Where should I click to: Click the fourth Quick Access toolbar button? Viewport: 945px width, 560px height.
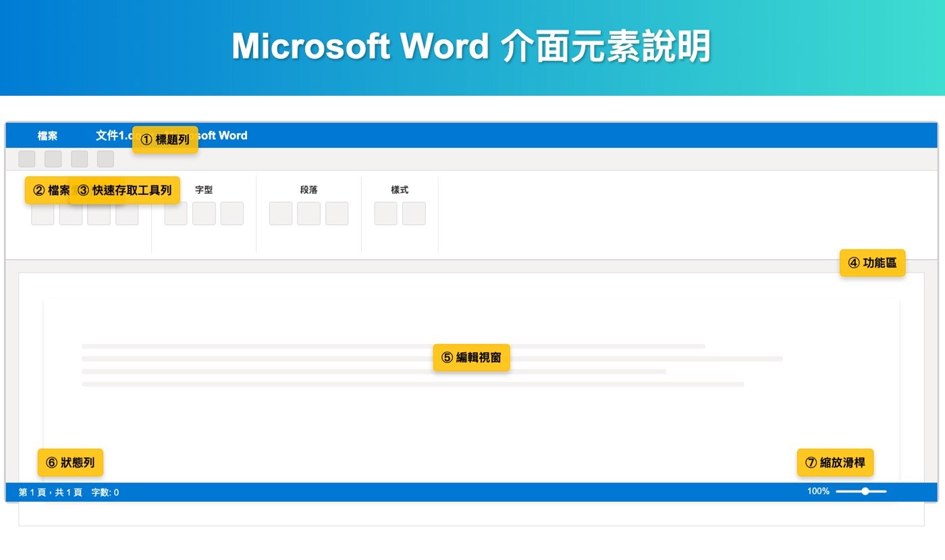pyautogui.click(x=105, y=159)
